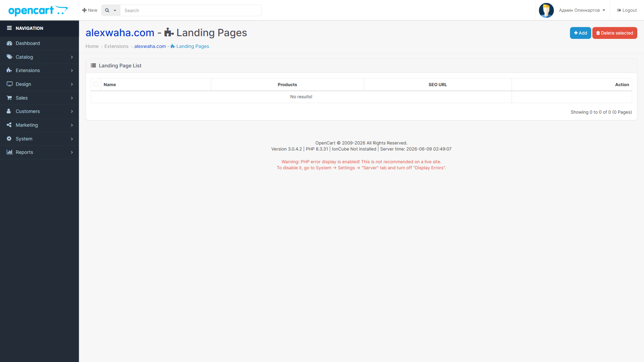Screen dimensions: 644x362
Task: Click the red Delete selected button
Action: pos(614,33)
